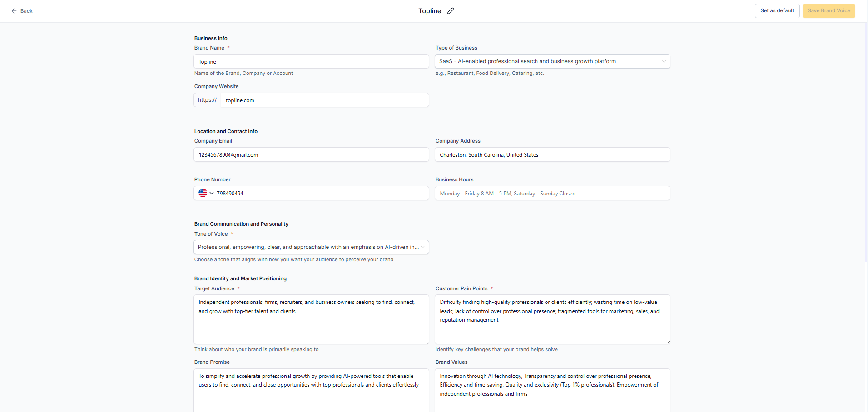This screenshot has width=868, height=412.
Task: Click the back arrow icon
Action: (14, 11)
